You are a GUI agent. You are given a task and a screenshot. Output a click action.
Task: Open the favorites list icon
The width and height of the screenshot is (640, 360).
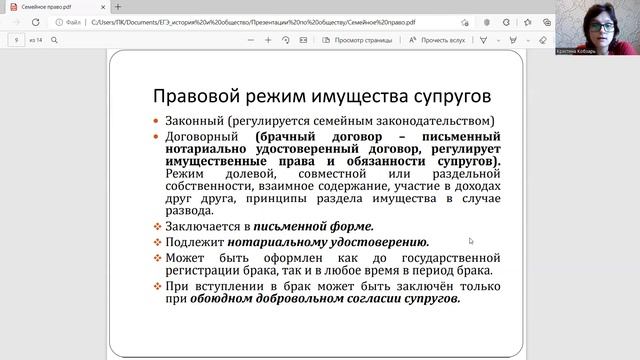pyautogui.click(x=527, y=22)
